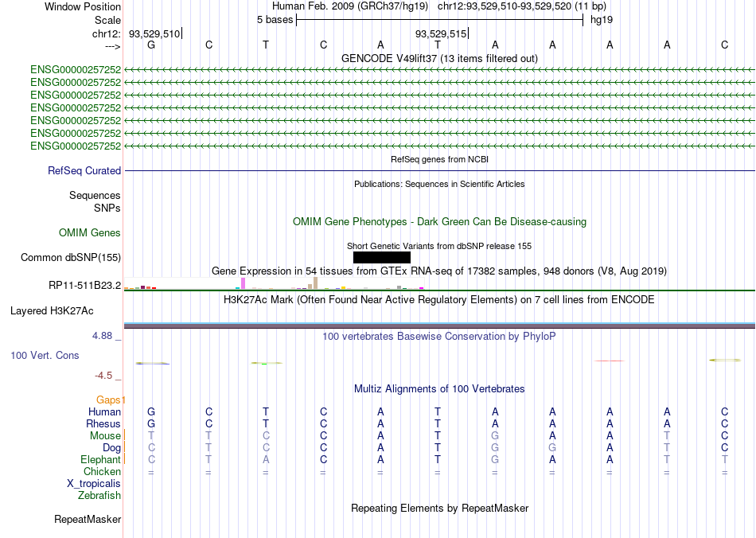Open the RefSeq Curated track label
The width and height of the screenshot is (756, 538).
click(84, 170)
